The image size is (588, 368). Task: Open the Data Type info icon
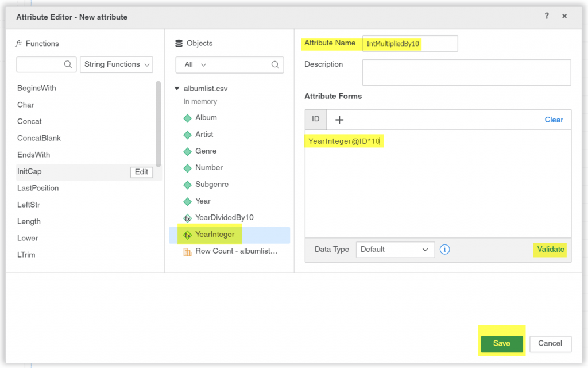point(445,250)
